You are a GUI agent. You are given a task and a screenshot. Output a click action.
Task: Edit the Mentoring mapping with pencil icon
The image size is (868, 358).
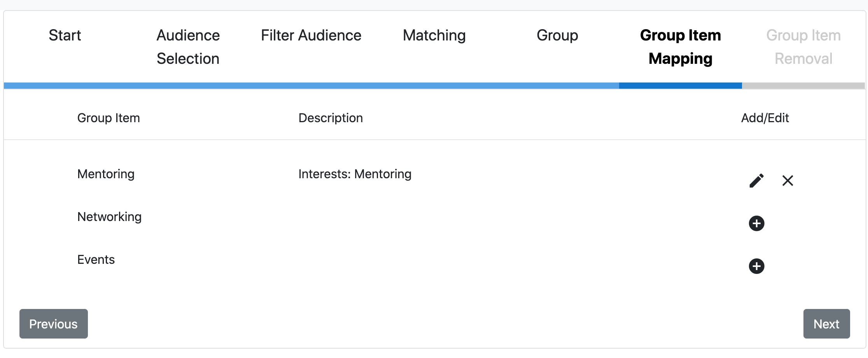[x=756, y=181]
